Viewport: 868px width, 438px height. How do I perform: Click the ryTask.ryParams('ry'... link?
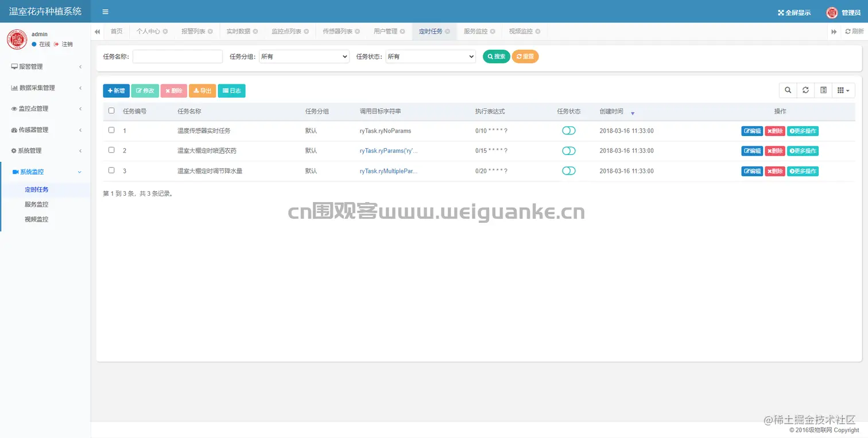click(389, 151)
